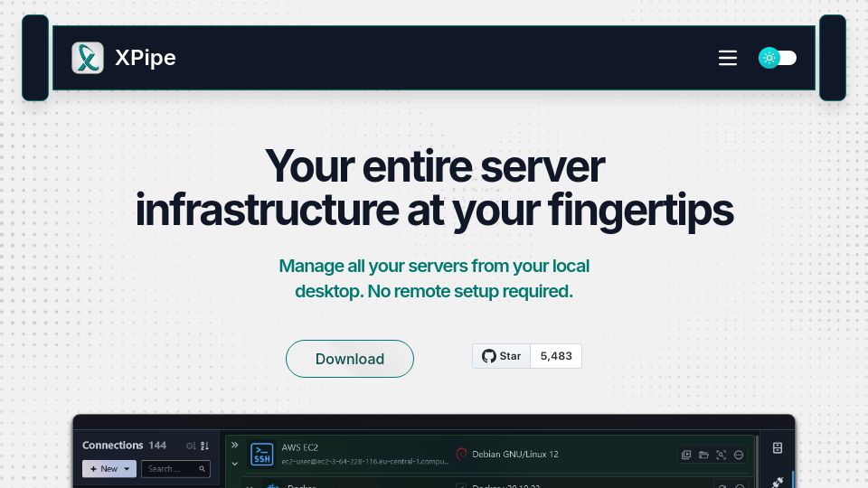Click the ec2-user host address text
This screenshot has width=868, height=488.
(364, 462)
